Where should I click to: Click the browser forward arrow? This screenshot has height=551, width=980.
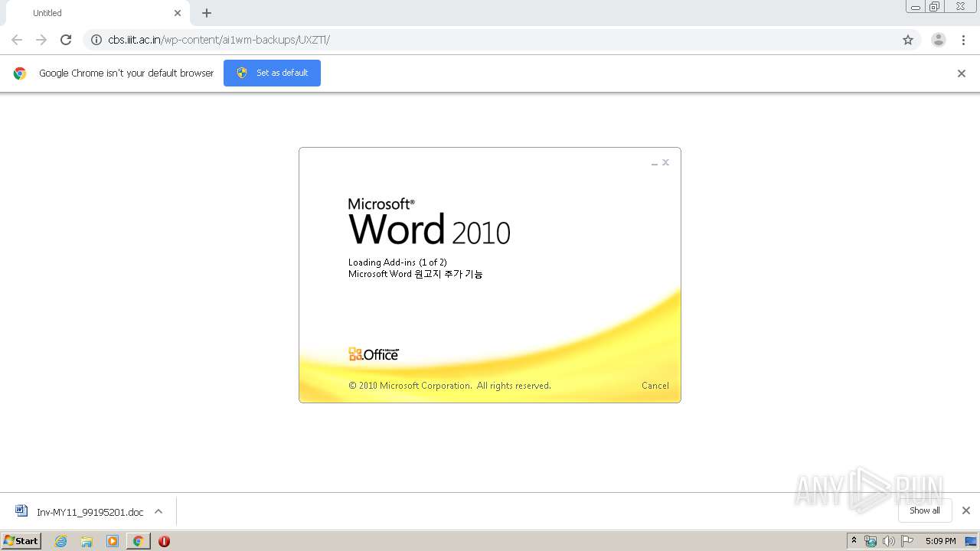click(41, 40)
